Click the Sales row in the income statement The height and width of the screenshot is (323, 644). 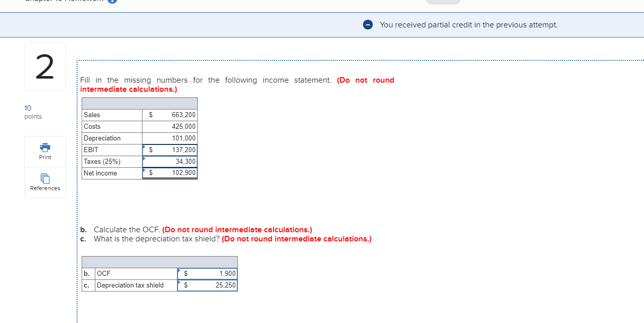click(x=139, y=115)
